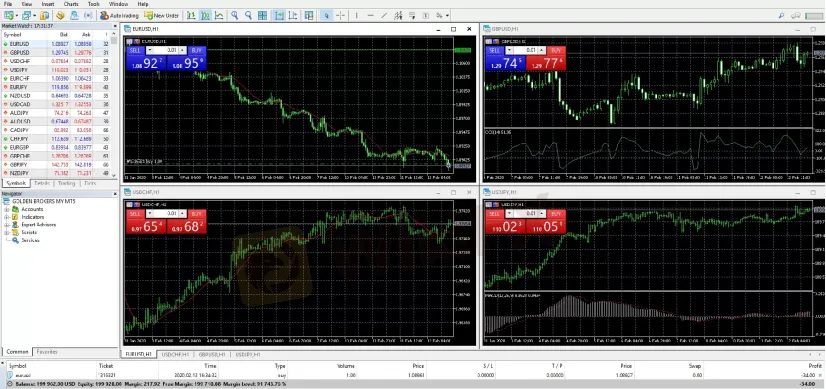Open the Insert menu
This screenshot has width=826, height=389.
[x=48, y=4]
